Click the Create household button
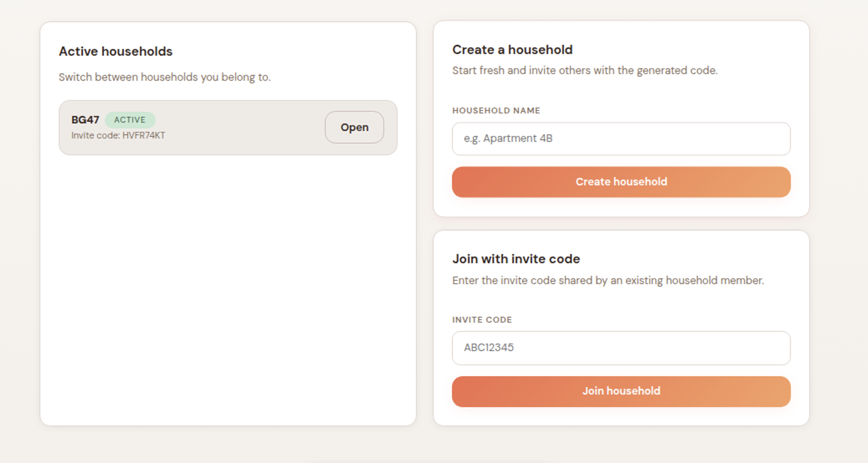Screen dimensions: 868x463 point(621,182)
